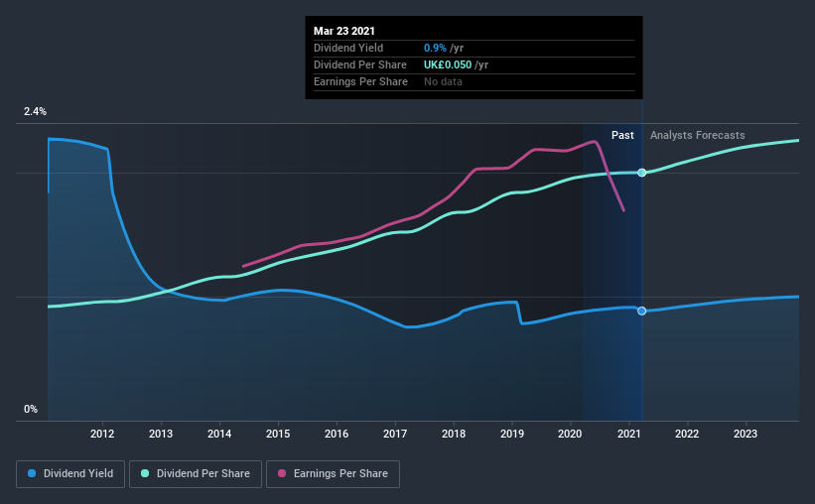The image size is (815, 504).
Task: Click the 2021 year label on axis
Action: pos(629,434)
